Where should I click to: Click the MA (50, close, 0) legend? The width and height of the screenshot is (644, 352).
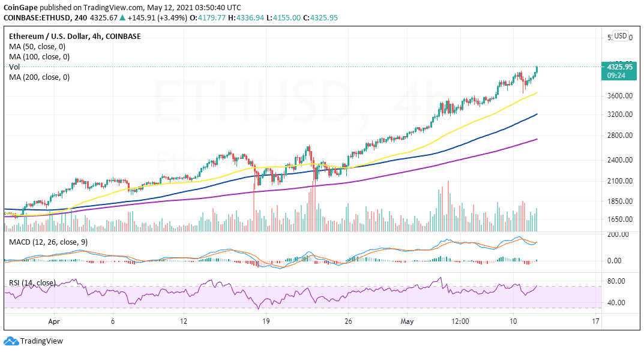37,46
